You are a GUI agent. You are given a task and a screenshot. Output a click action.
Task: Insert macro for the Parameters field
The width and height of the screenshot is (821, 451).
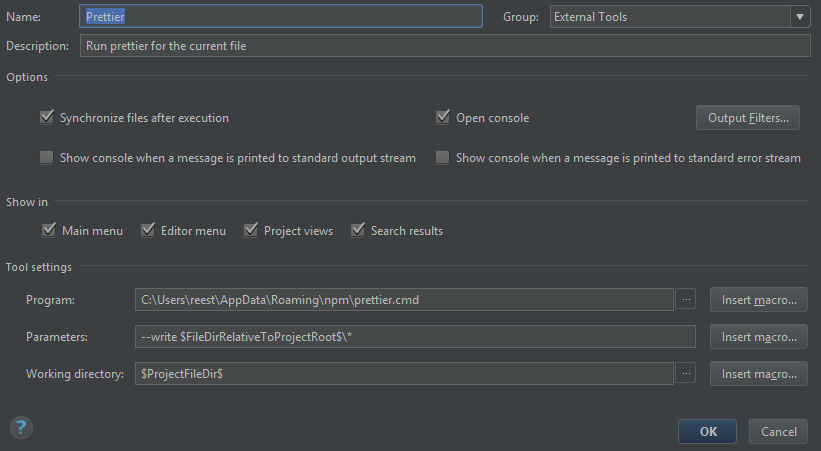click(759, 336)
